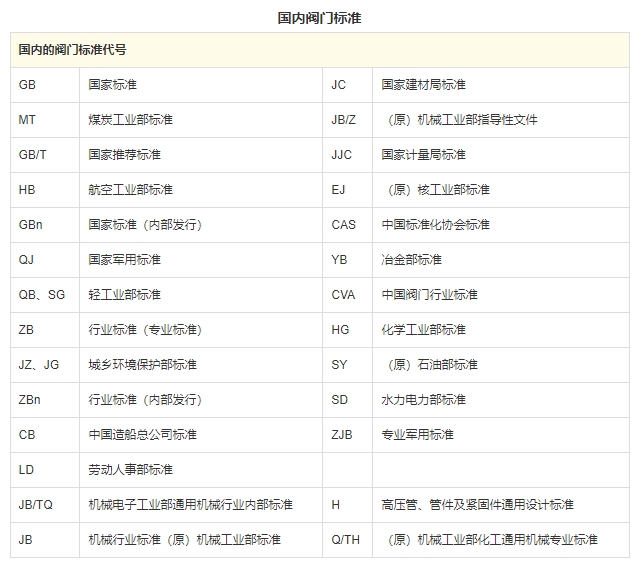Screen dimensions: 643x574
Task: Select the 水力电力部标准 cell
Action: point(501,400)
